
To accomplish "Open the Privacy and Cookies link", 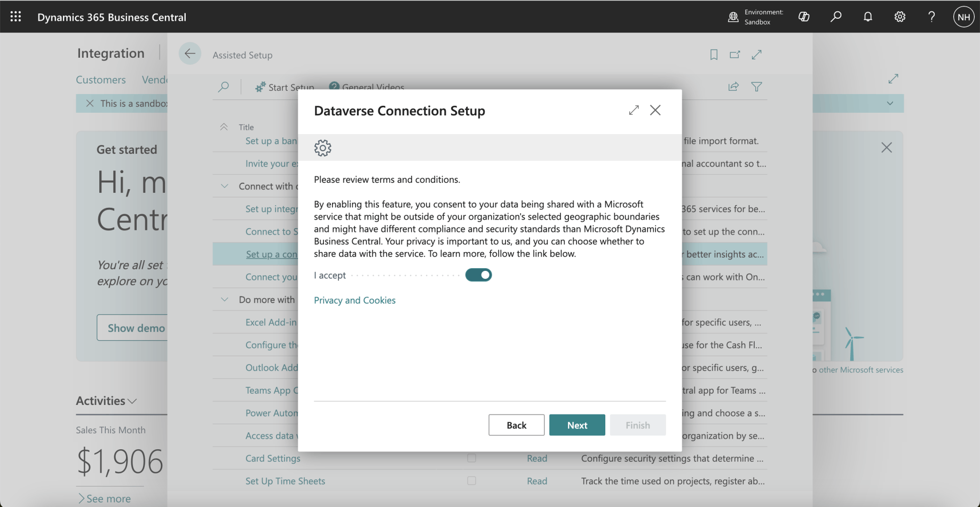I will 354,300.
